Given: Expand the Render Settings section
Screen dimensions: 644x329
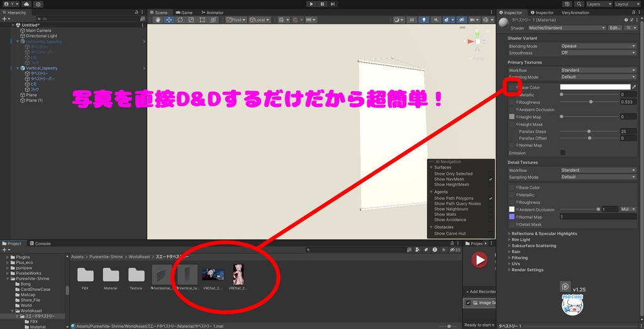Looking at the screenshot, I should click(x=527, y=270).
